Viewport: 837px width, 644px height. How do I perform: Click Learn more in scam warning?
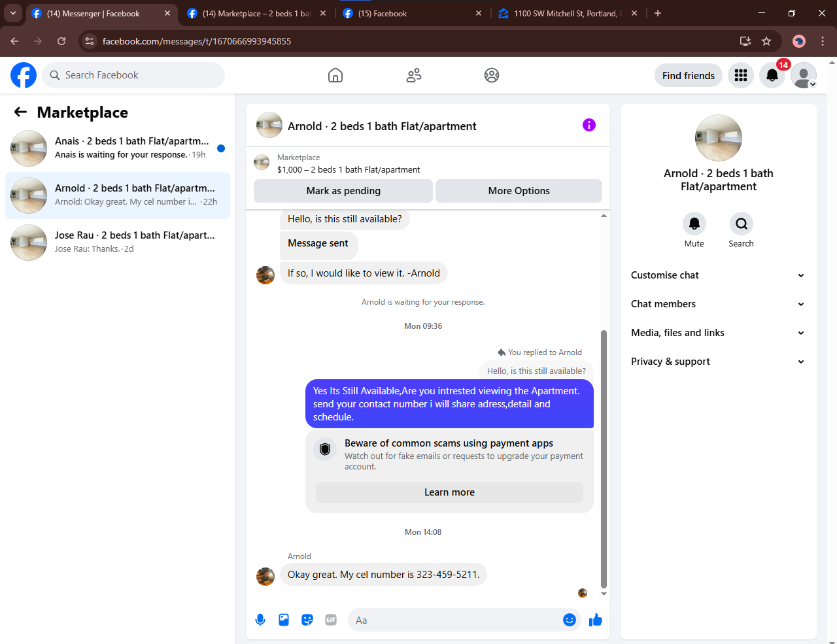click(x=449, y=492)
